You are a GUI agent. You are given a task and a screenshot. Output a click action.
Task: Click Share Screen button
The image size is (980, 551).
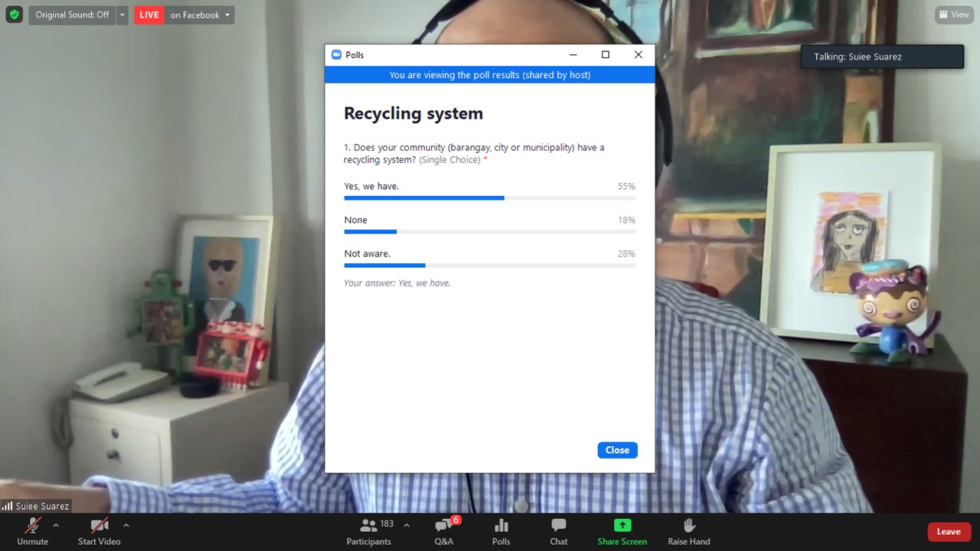622,531
